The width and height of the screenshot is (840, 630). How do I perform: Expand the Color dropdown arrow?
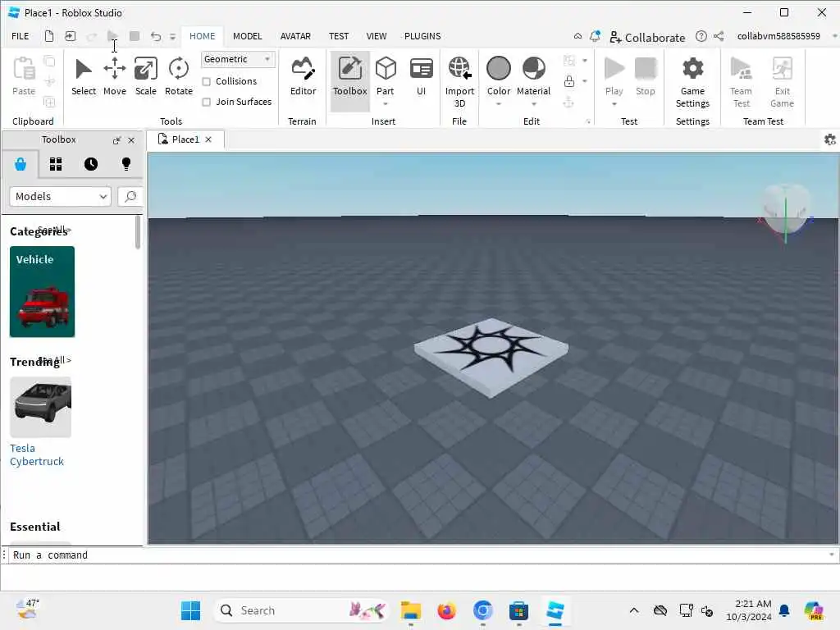coord(498,104)
